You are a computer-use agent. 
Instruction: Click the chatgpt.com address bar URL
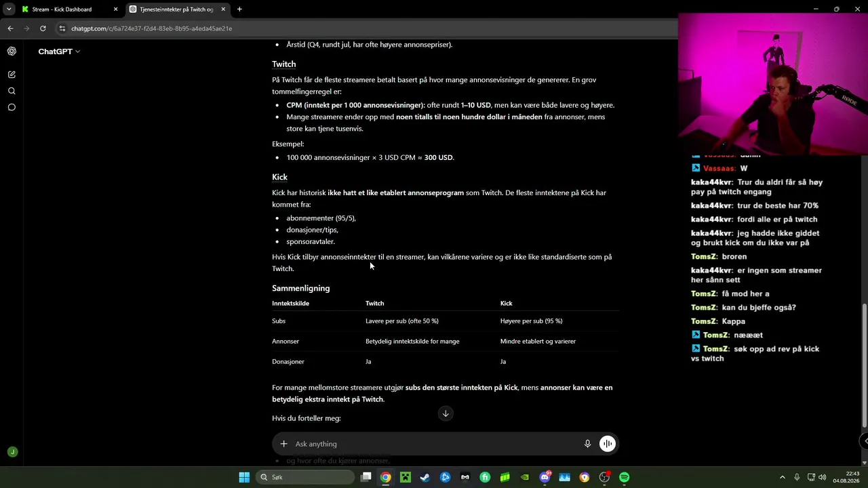point(152,28)
